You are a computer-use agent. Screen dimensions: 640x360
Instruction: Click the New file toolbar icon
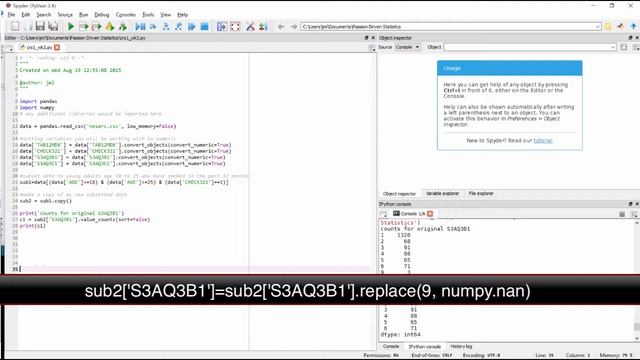click(15, 27)
